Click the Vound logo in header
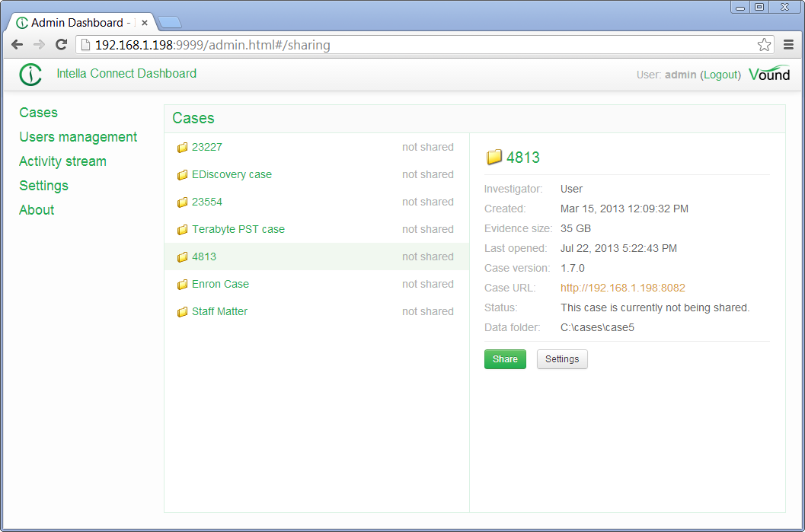805x532 pixels. [769, 75]
